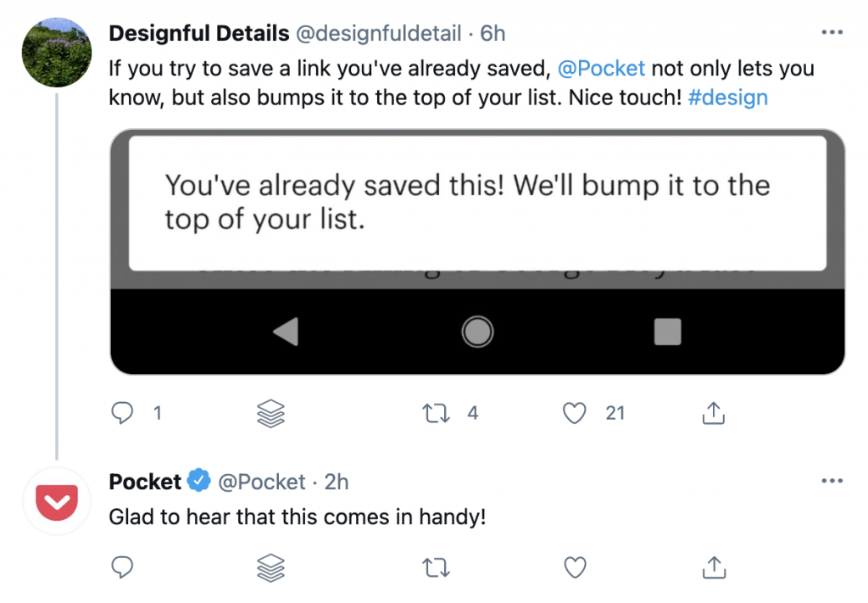The width and height of the screenshot is (868, 603).
Task: Retweet Pocket's reply
Action: click(436, 567)
